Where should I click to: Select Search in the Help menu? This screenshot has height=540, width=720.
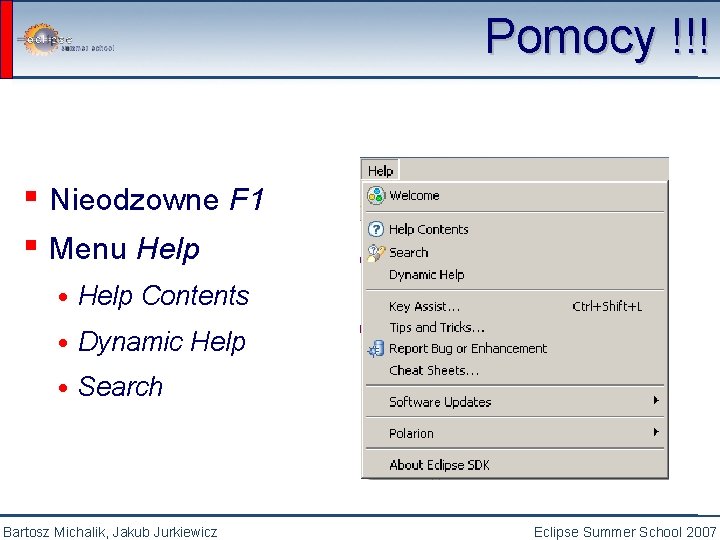click(515, 253)
